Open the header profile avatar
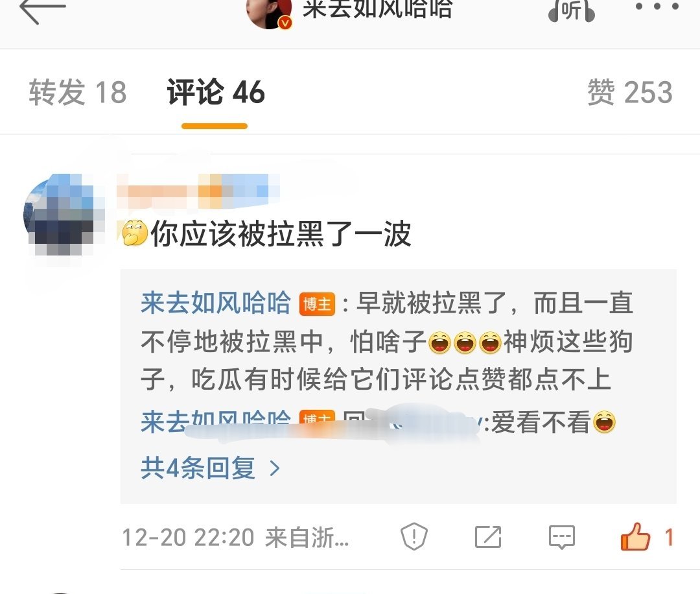Screen dimensions: 700x594 [x=269, y=12]
